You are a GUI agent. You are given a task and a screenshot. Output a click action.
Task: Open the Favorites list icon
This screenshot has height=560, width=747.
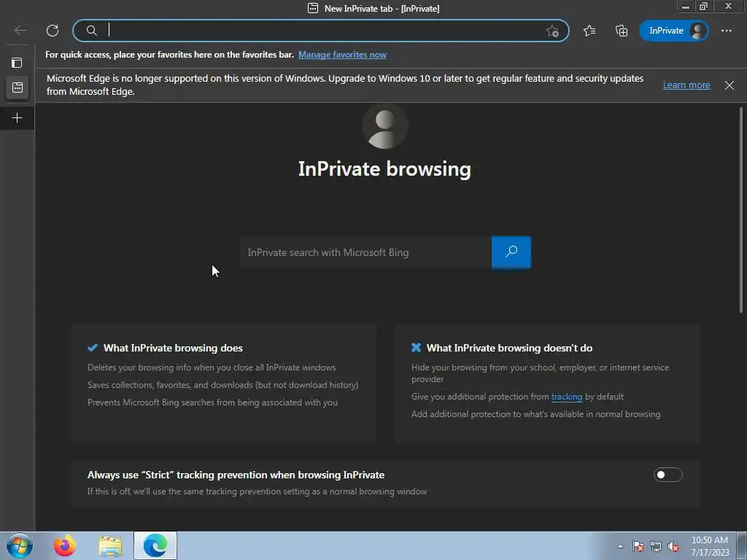(x=589, y=31)
